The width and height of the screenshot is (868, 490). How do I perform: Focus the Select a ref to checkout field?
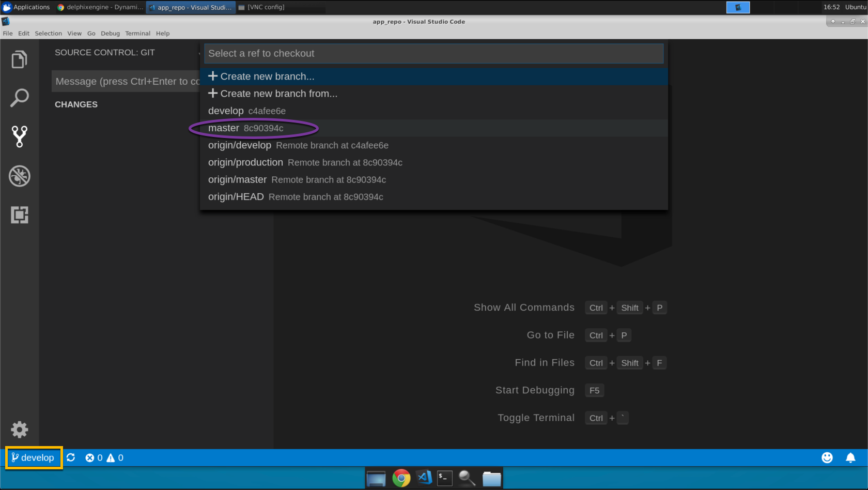click(x=434, y=53)
